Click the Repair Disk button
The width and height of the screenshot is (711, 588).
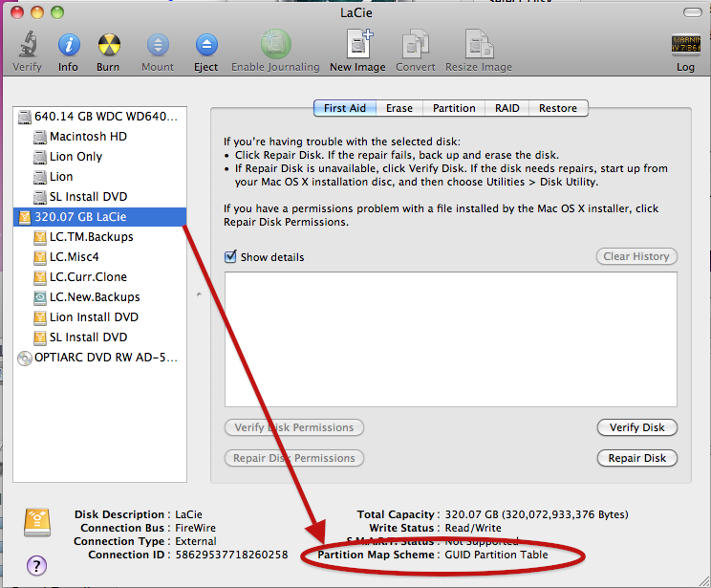pos(637,458)
